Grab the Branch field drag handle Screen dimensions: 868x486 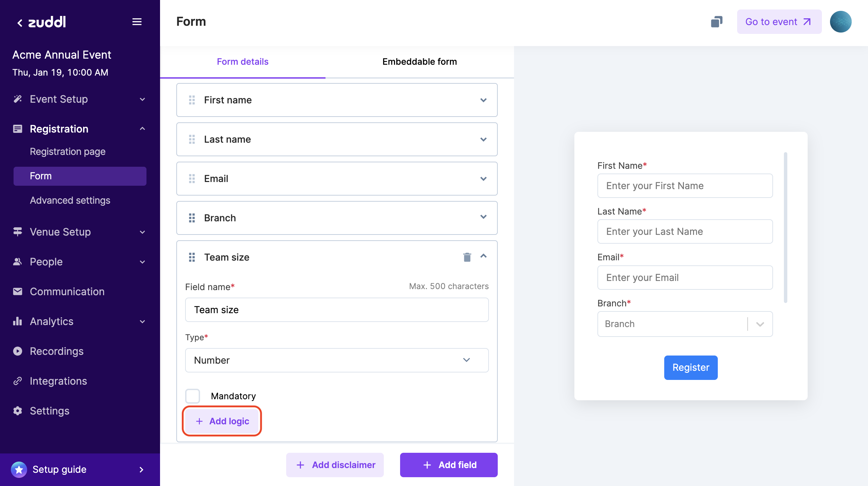192,218
